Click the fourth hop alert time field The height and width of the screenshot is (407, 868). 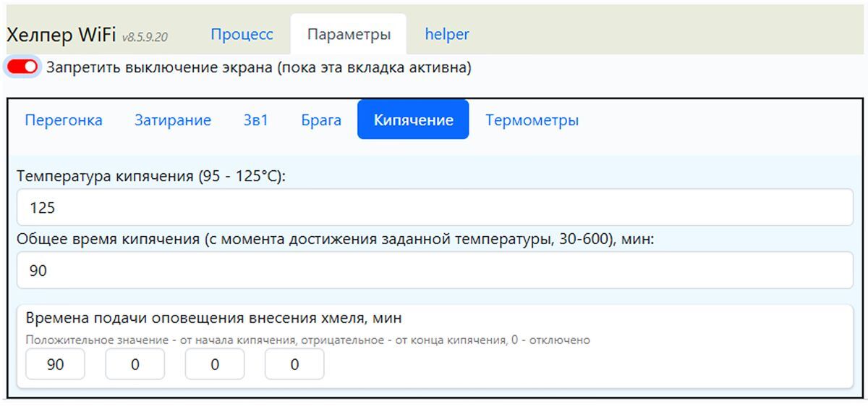pos(294,364)
